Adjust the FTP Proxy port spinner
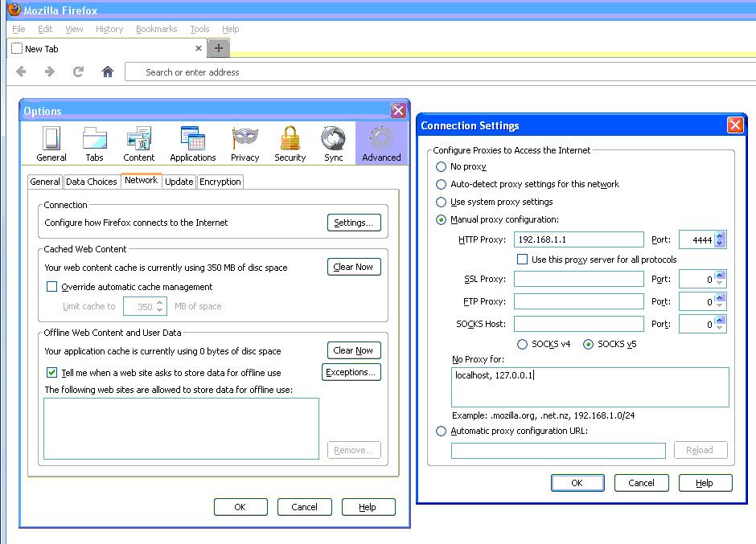This screenshot has width=756, height=544. [x=720, y=301]
